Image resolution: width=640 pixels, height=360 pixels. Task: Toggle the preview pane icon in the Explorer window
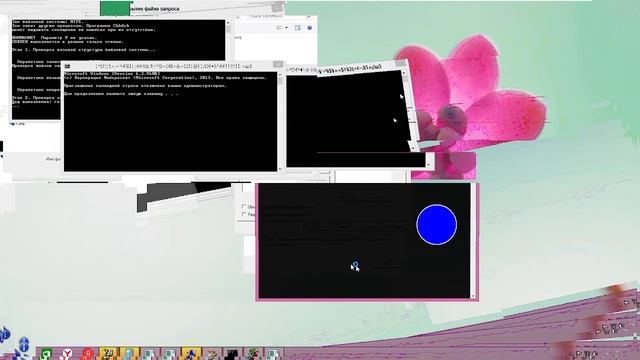(x=298, y=28)
